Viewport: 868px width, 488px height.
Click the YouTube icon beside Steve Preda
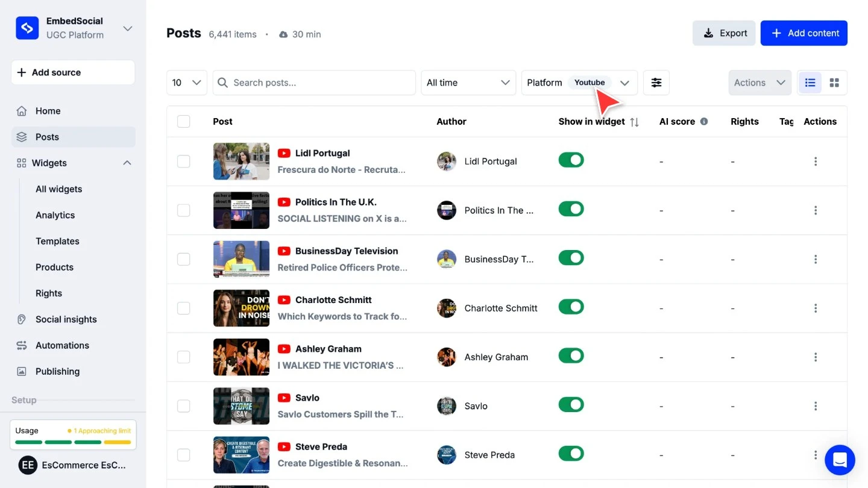coord(284,447)
